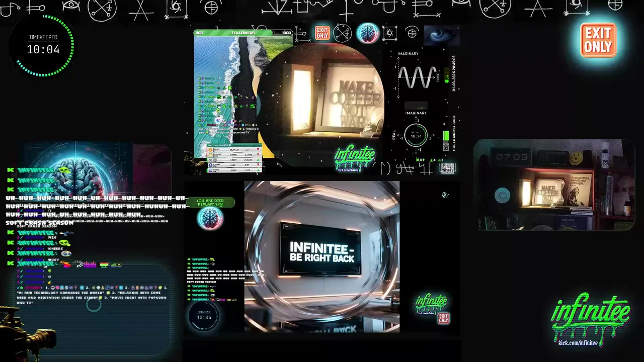Click the YOU ARE DIED REPLAY Y/N banner
Screen dimensions: 644x362
coord(210,202)
